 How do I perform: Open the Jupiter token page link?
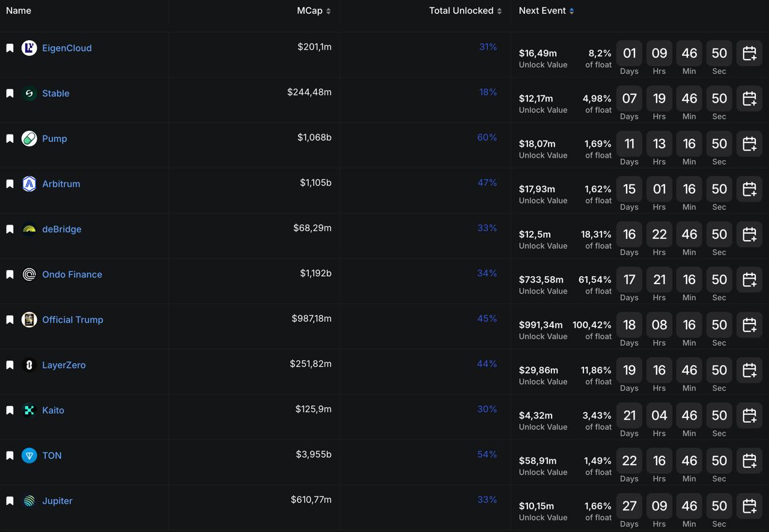pyautogui.click(x=57, y=501)
